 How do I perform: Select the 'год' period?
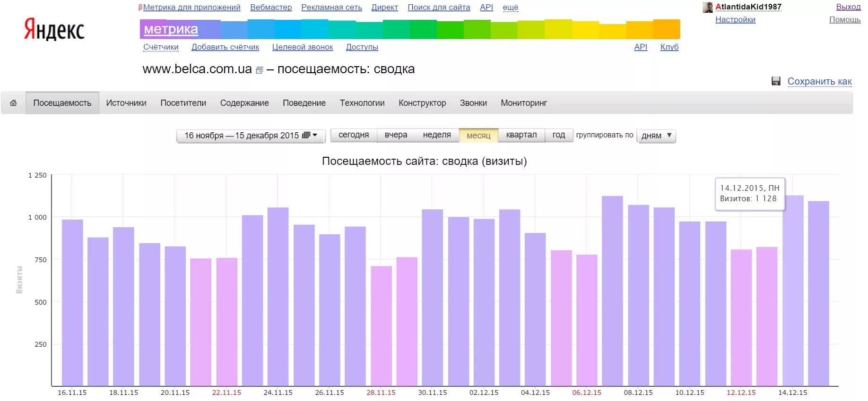click(x=559, y=135)
